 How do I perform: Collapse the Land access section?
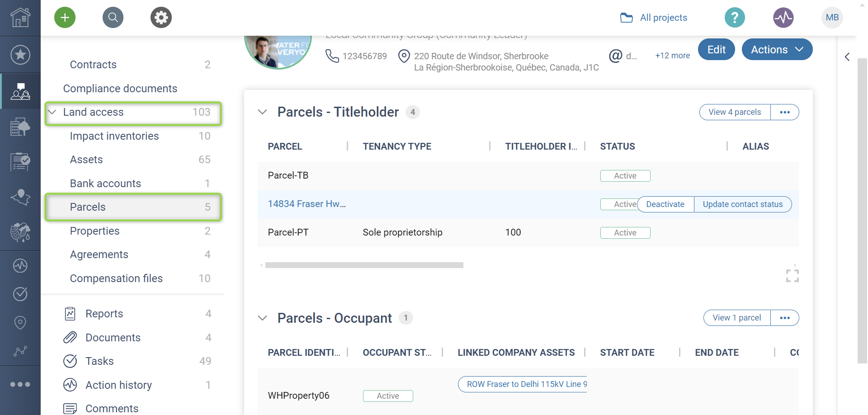click(x=52, y=112)
